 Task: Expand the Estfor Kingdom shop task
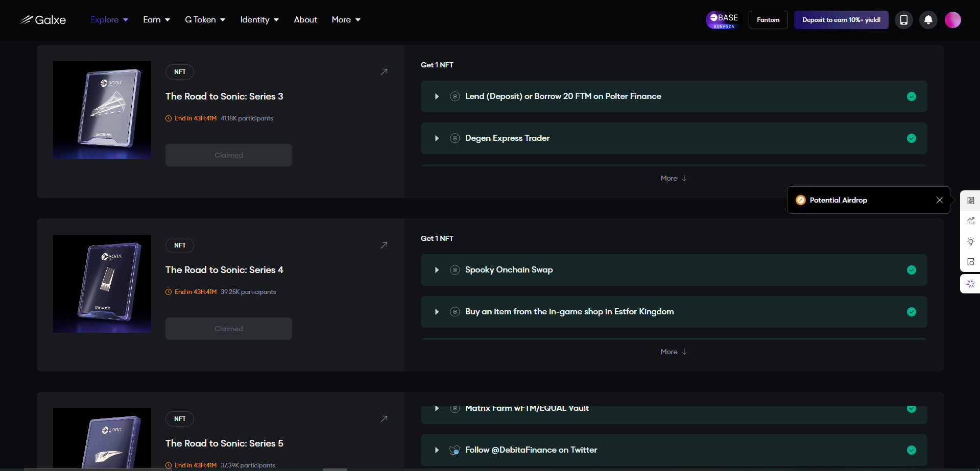point(437,312)
